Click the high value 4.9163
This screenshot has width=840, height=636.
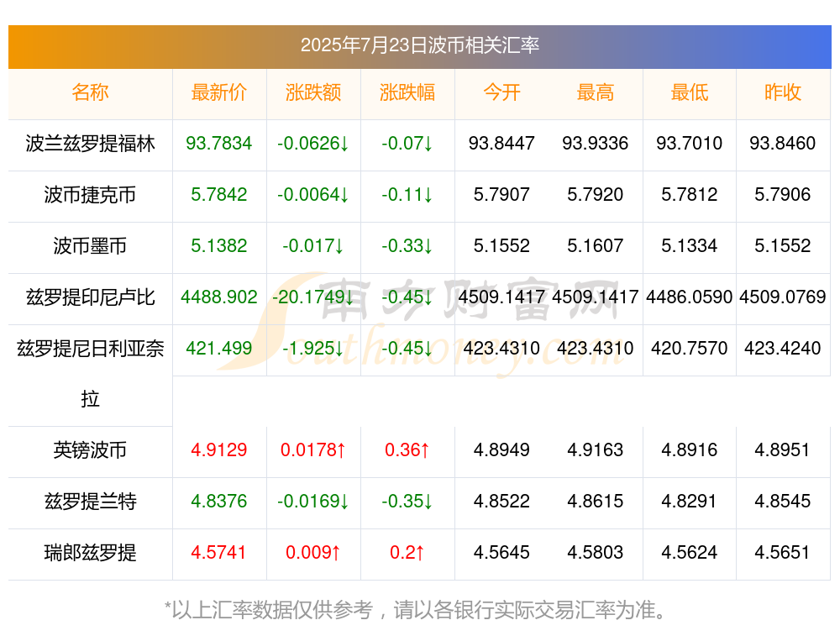pyautogui.click(x=596, y=450)
